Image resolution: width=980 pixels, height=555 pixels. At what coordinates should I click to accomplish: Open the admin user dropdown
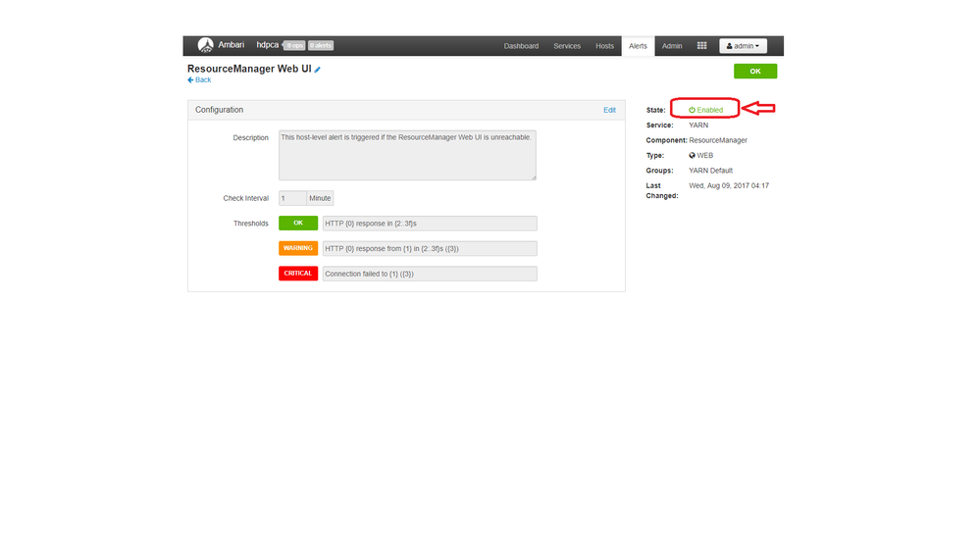pyautogui.click(x=743, y=46)
